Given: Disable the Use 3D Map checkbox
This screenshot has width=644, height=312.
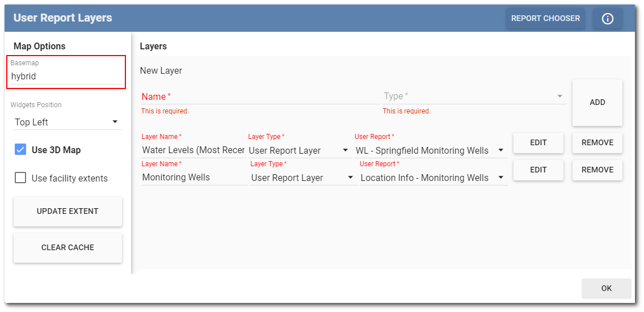Looking at the screenshot, I should point(20,150).
